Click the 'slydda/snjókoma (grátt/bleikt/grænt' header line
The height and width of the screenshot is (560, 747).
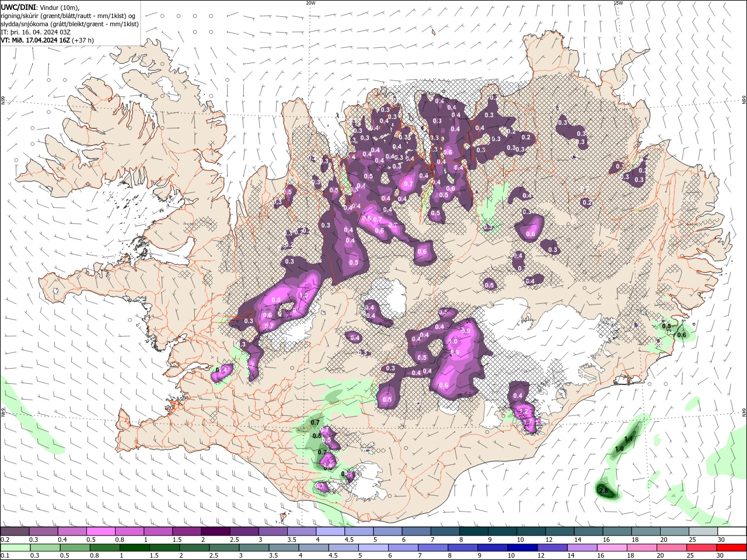coord(70,24)
